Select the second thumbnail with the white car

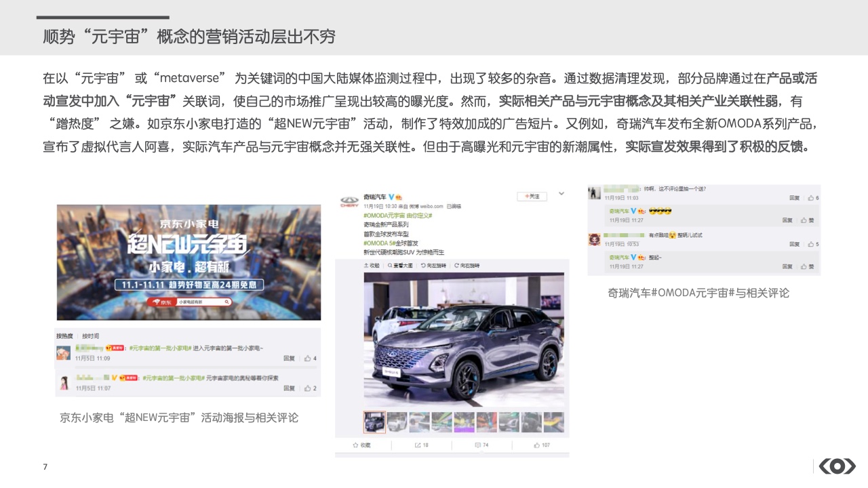coord(397,422)
